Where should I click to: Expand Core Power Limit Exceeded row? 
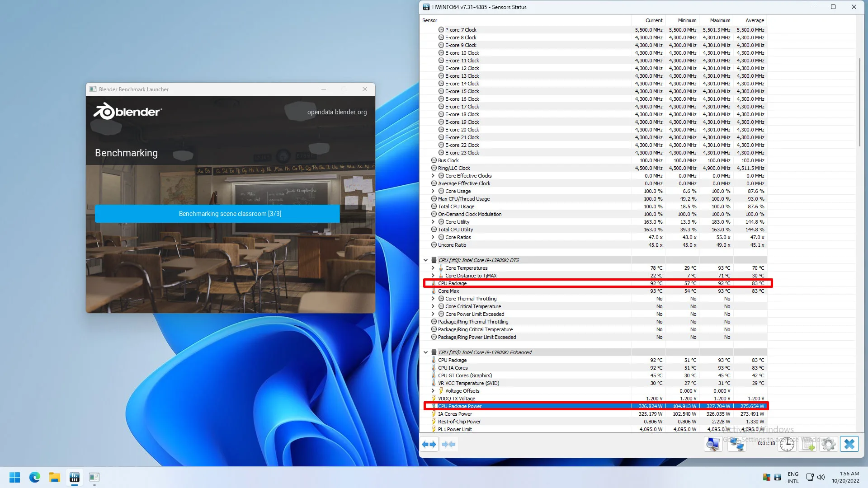pyautogui.click(x=433, y=314)
